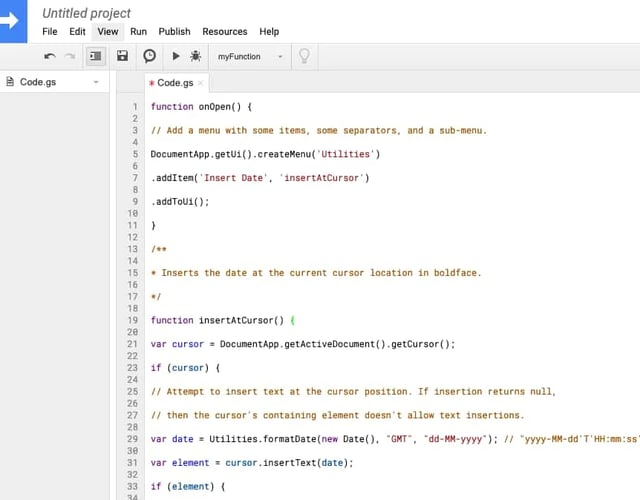Screen dimensions: 640x500
Task: Undo the last edit
Action: pos(49,57)
